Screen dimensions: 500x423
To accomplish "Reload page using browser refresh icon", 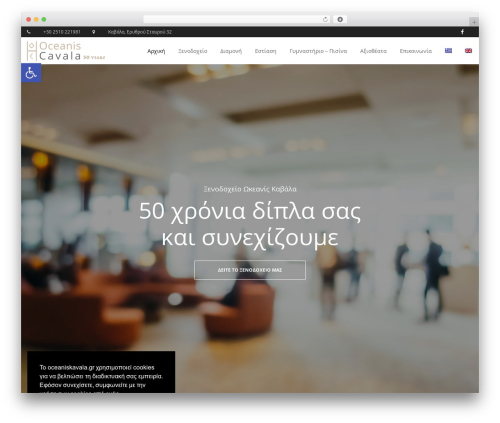I will click(325, 19).
